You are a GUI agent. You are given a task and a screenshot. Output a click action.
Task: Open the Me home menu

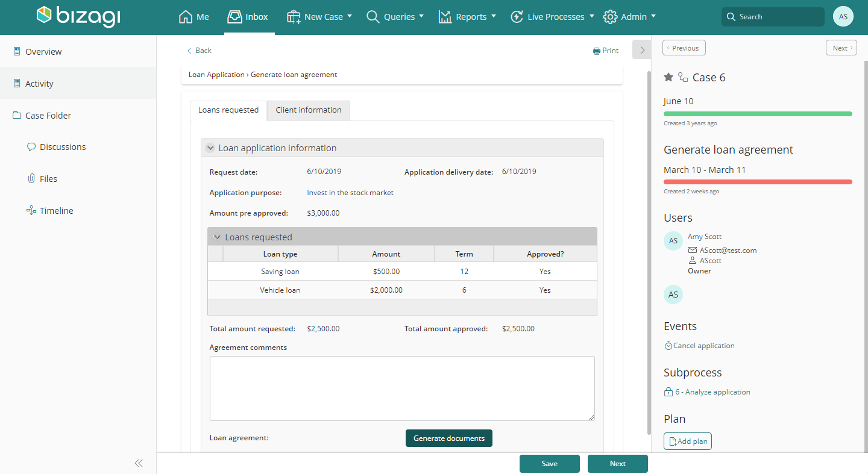click(x=194, y=17)
